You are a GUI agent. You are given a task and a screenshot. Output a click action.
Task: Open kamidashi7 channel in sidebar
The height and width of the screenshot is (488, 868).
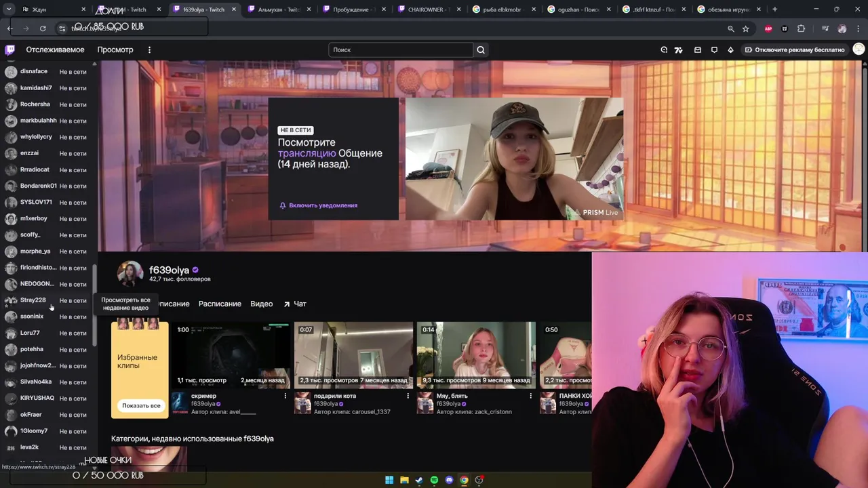[x=46, y=88]
